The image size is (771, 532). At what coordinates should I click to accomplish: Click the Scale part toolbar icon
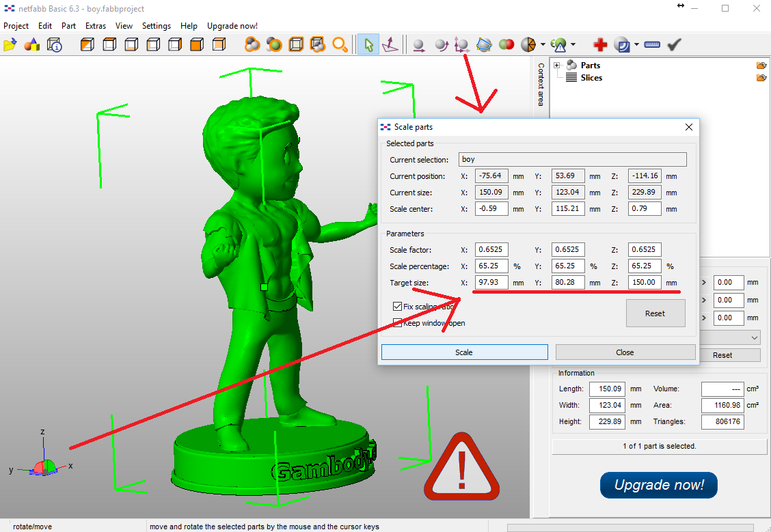coord(463,45)
